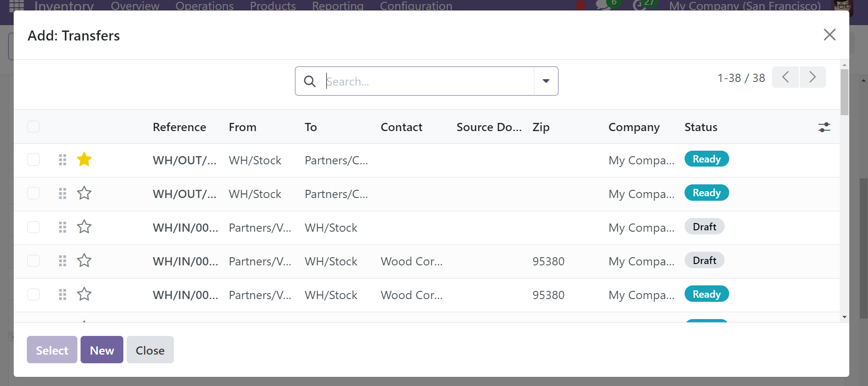Sort by the Reference column header

coord(179,127)
